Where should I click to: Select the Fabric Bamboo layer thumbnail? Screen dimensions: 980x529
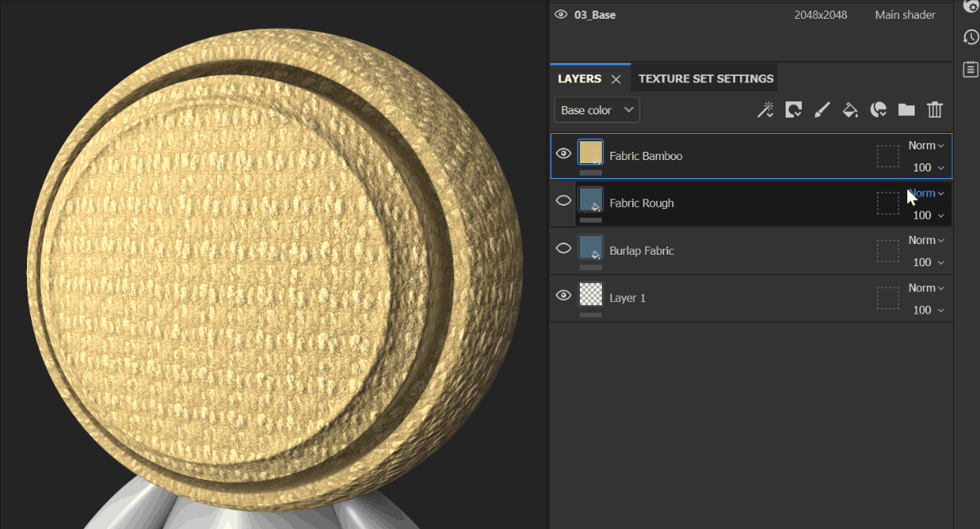point(590,153)
